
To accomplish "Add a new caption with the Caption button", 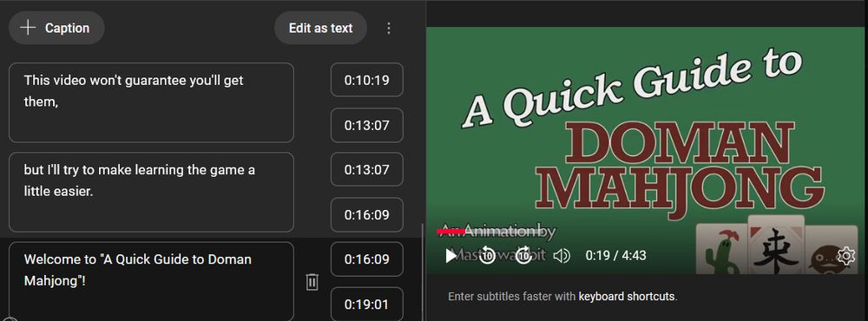I will [x=56, y=29].
